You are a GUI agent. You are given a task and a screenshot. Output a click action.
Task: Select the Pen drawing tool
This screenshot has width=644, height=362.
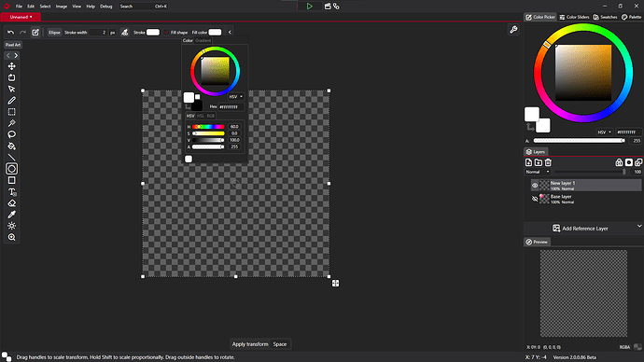coord(11,101)
